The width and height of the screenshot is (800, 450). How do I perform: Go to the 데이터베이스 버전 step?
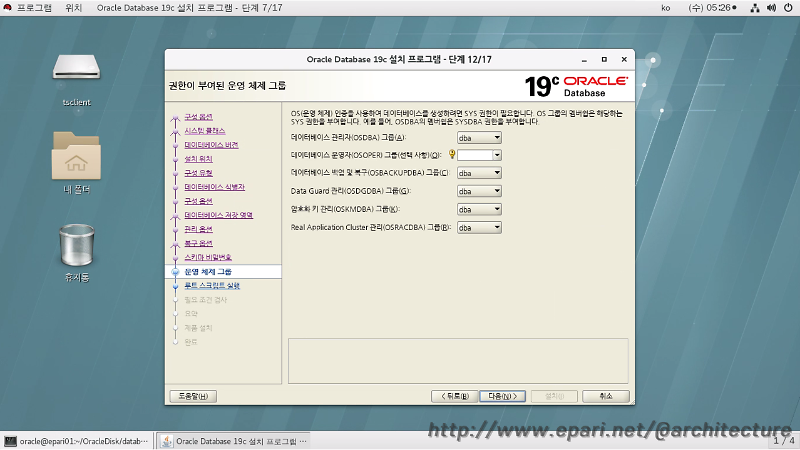[211, 145]
